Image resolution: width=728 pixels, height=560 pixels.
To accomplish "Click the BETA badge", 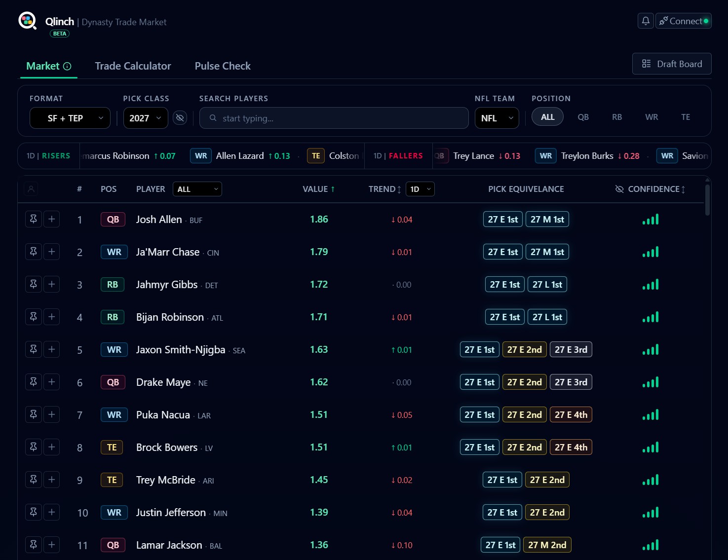I will (x=60, y=34).
